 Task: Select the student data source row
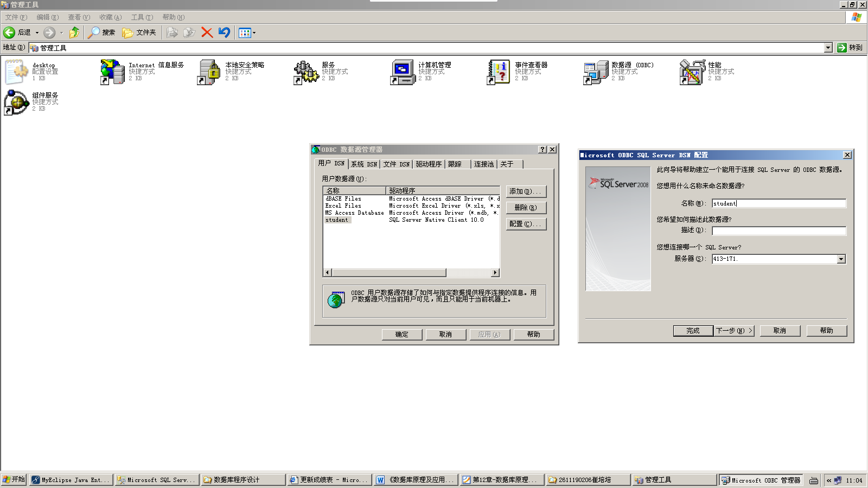click(411, 220)
